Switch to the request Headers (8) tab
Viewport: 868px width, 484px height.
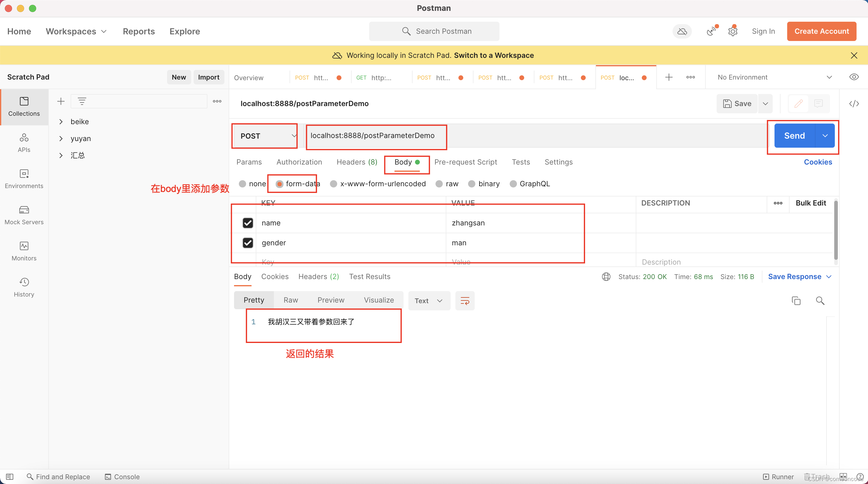[x=357, y=162]
